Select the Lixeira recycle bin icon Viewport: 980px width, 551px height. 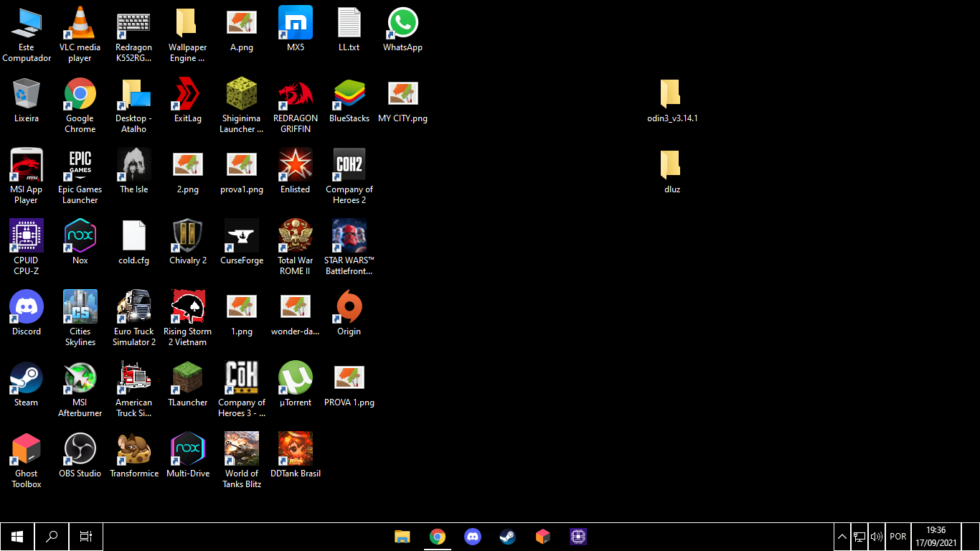click(x=27, y=100)
